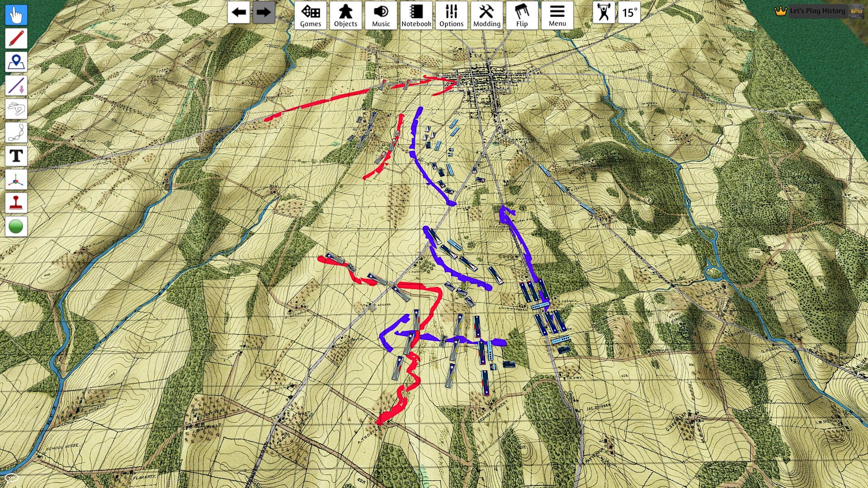Click the green color ball indicator
Viewport: 868px width, 488px height.
click(x=16, y=226)
